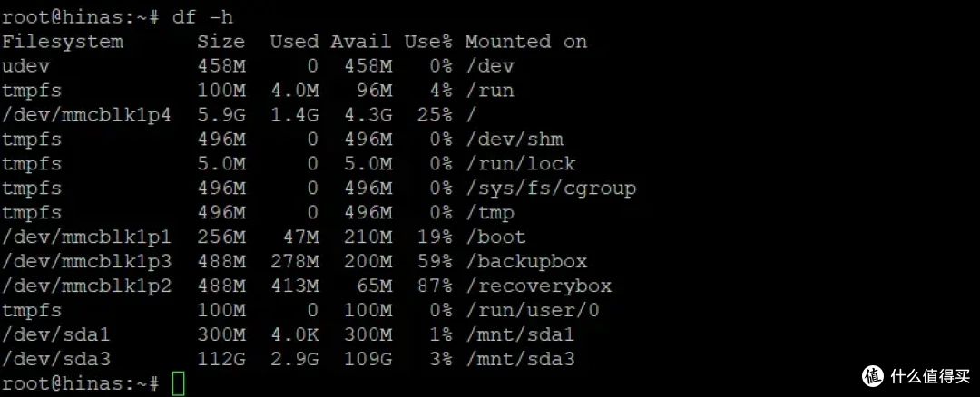
Task: Click the 'Mounted on' column header
Action: coord(526,42)
